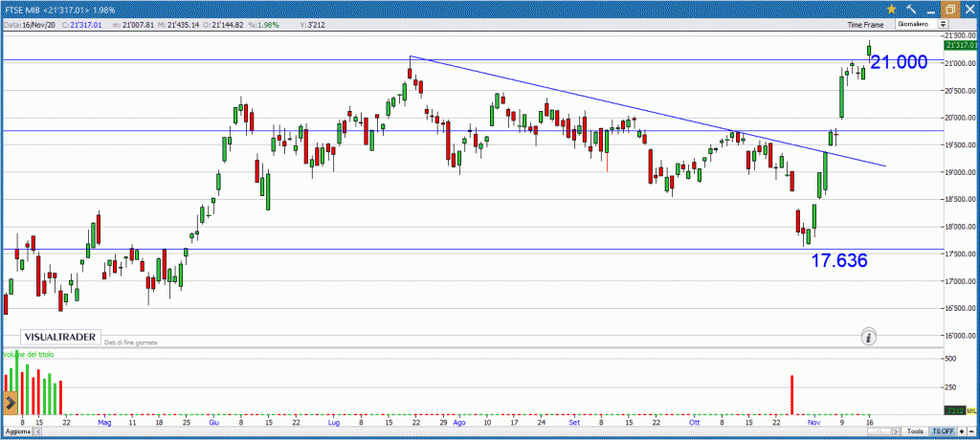Click the 'Giu' month label on axis

pos(214,422)
